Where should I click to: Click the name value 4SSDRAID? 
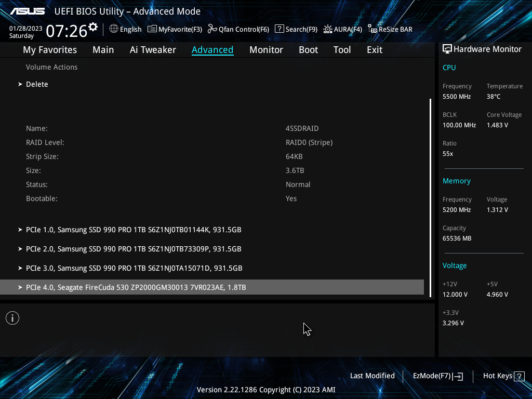pos(302,129)
